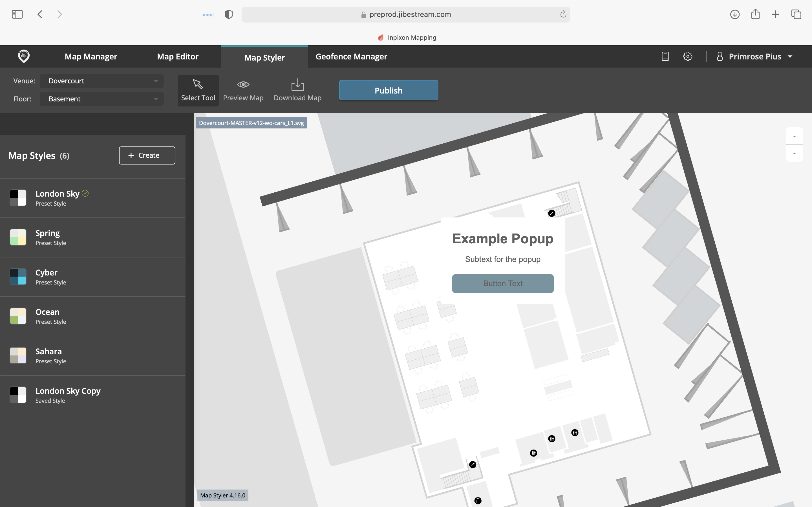Viewport: 812px width, 507px height.
Task: Click the Cyber style color swatch
Action: click(x=18, y=277)
